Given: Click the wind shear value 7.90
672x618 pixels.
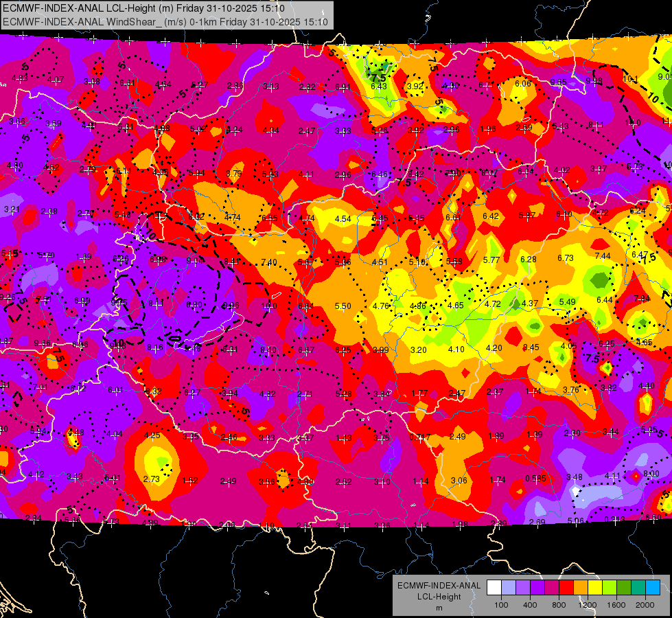Looking at the screenshot, I should (x=453, y=173).
